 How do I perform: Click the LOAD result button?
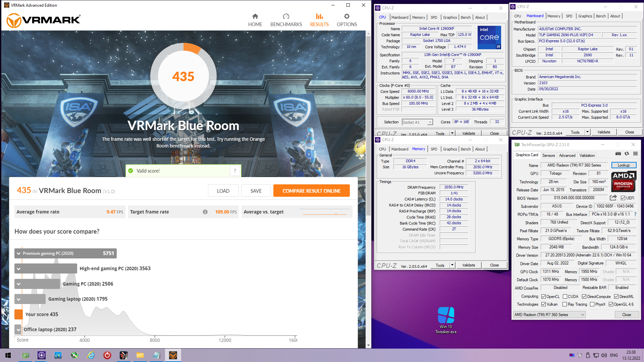pyautogui.click(x=223, y=191)
